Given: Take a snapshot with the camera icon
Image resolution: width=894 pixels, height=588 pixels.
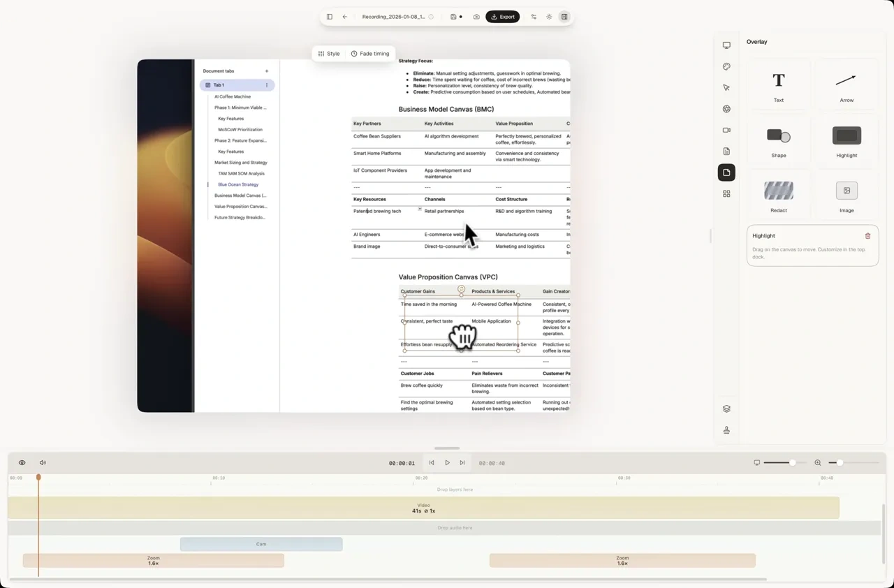Looking at the screenshot, I should point(476,17).
